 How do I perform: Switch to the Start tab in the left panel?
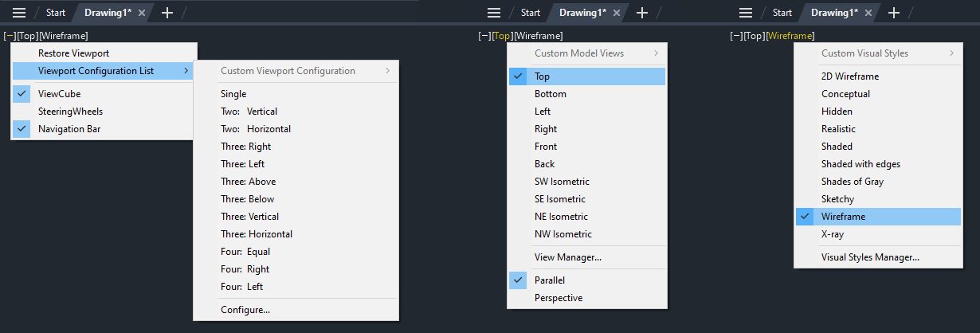[x=56, y=13]
